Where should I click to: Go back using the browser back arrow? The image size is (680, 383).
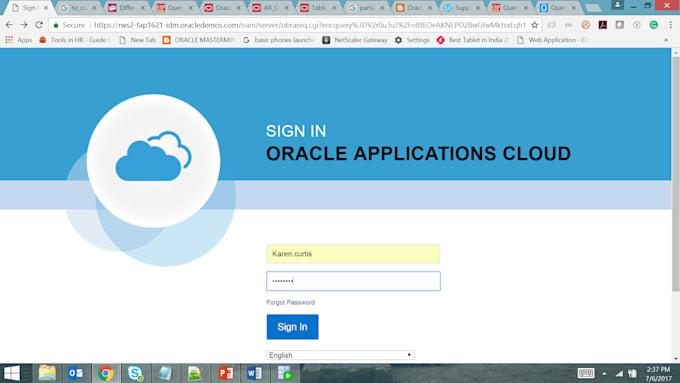[9, 25]
